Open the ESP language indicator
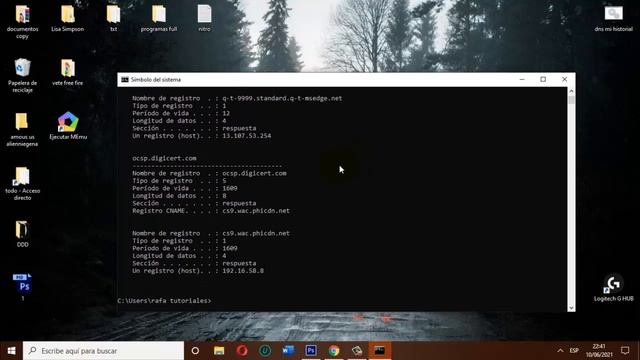640x360 pixels. pos(574,351)
